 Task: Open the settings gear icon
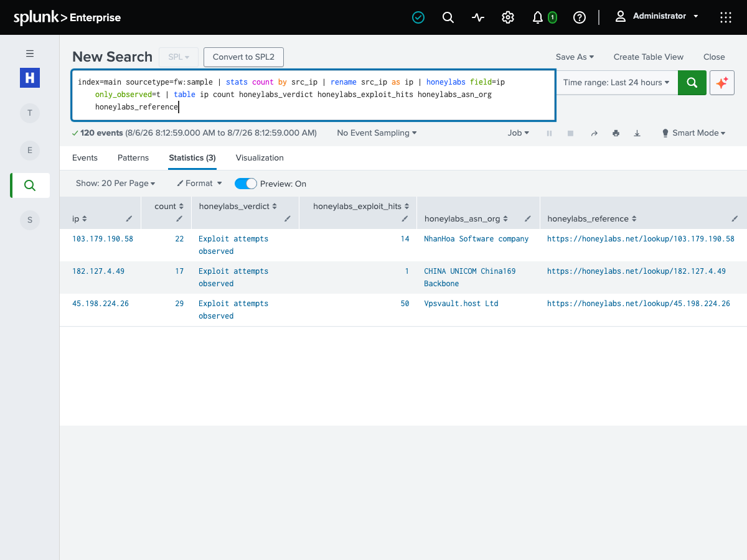508,17
